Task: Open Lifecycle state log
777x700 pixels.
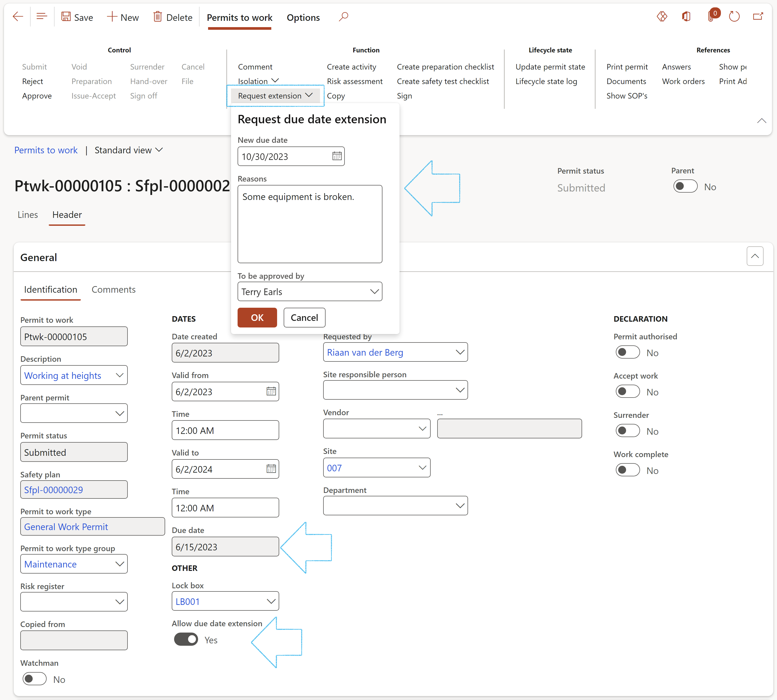Action: pos(546,81)
